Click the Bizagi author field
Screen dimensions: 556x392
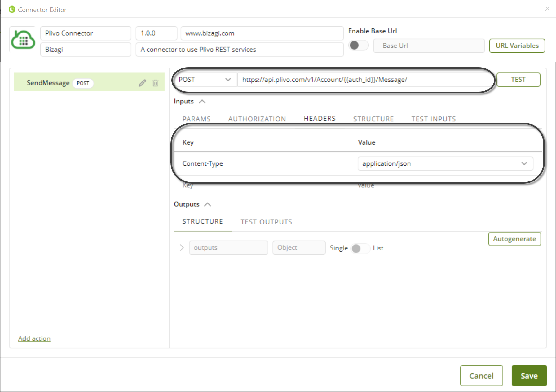pyautogui.click(x=86, y=50)
